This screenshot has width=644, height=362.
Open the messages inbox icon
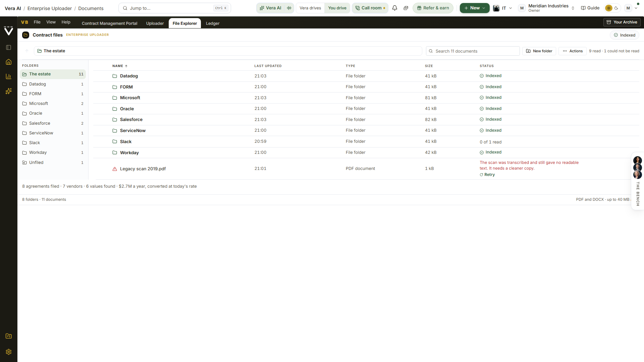[x=406, y=8]
